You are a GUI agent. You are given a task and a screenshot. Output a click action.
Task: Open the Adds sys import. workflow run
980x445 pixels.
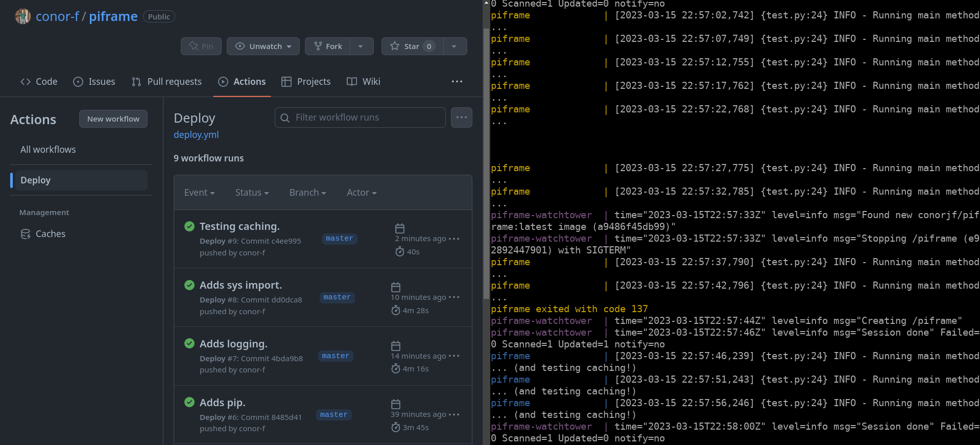coord(241,285)
